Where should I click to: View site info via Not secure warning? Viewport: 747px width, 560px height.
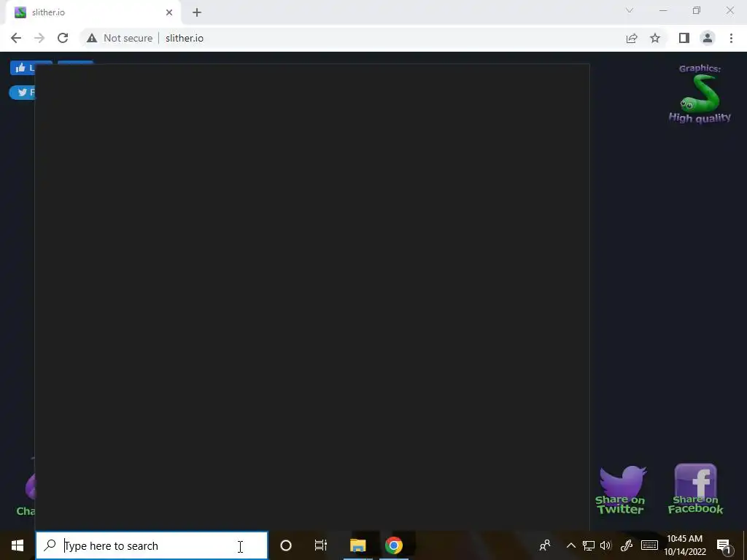click(x=120, y=38)
